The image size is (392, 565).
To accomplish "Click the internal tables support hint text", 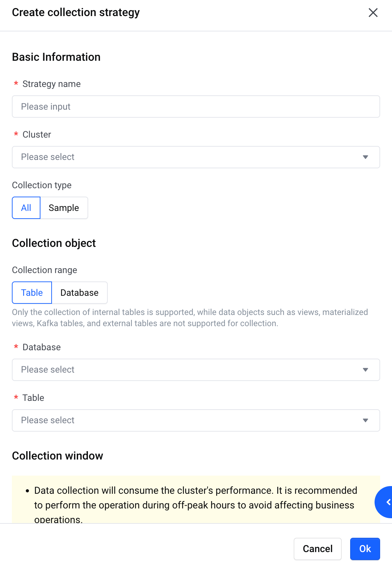I will click(x=190, y=318).
